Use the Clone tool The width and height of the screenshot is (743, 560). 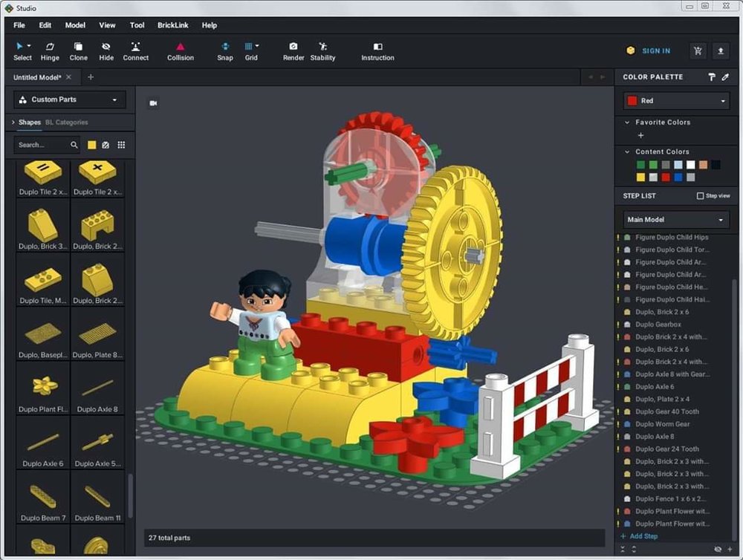point(78,52)
